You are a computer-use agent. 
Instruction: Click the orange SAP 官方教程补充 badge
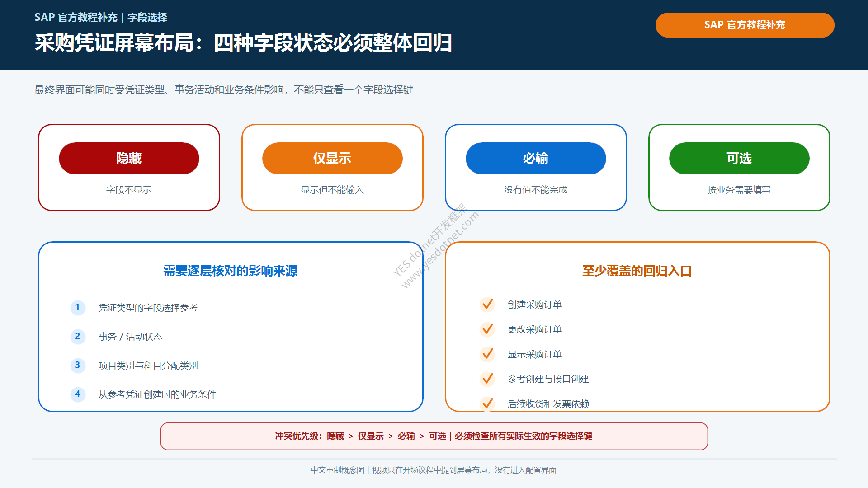745,25
